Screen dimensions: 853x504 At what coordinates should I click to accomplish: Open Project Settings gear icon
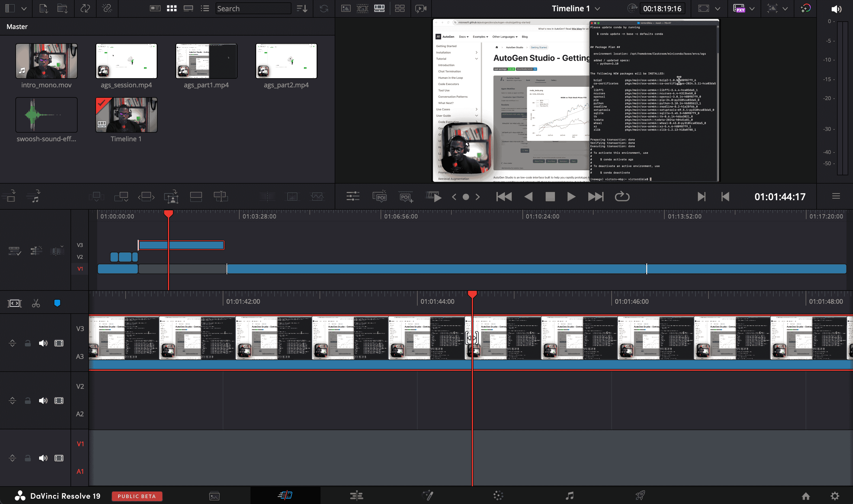835,496
